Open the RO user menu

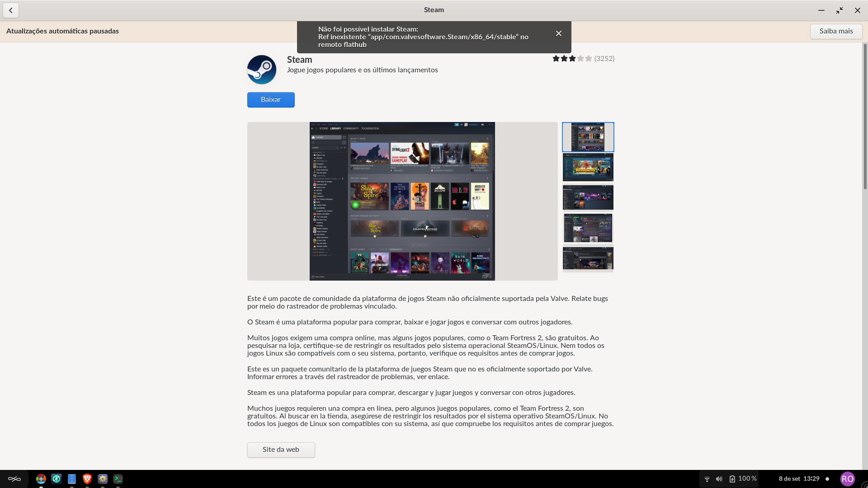click(847, 479)
